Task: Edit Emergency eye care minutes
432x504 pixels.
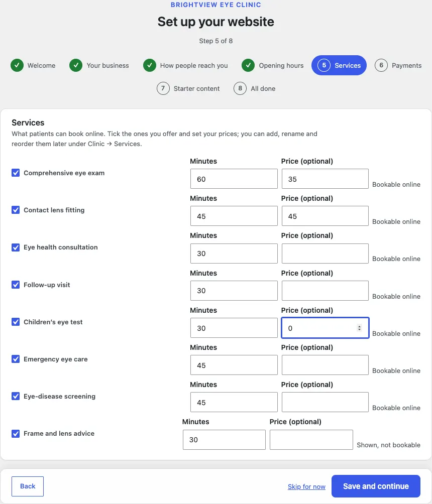Action: (x=234, y=365)
